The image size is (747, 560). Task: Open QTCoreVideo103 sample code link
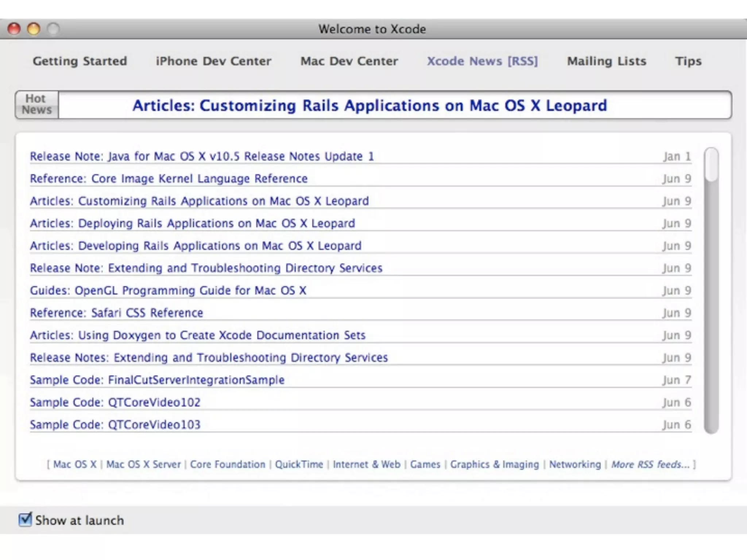[x=115, y=425]
